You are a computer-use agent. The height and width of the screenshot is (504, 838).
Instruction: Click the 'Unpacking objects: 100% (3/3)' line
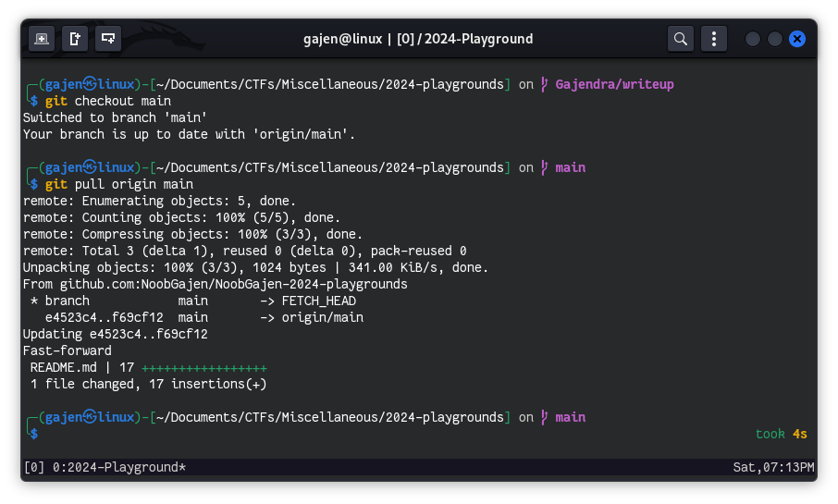tap(255, 267)
